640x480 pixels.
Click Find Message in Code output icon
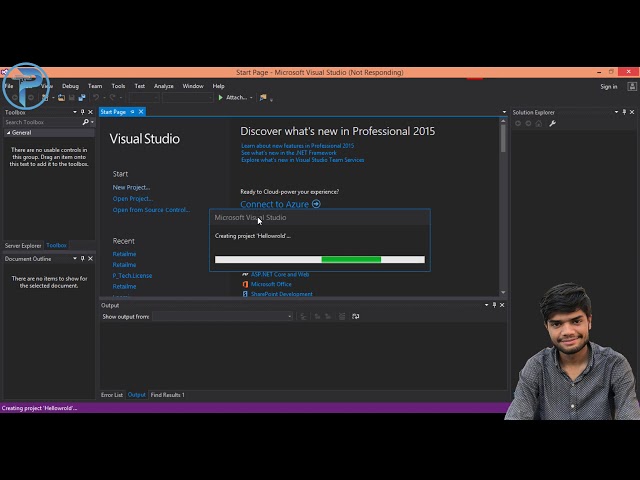pos(303,316)
